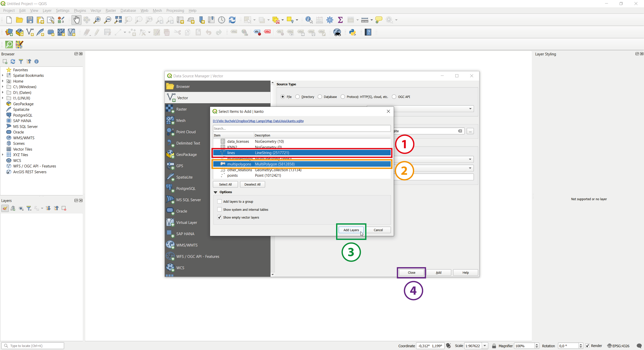Expand the Home folder in Browser tree
The image size is (644, 350).
pyautogui.click(x=3, y=81)
